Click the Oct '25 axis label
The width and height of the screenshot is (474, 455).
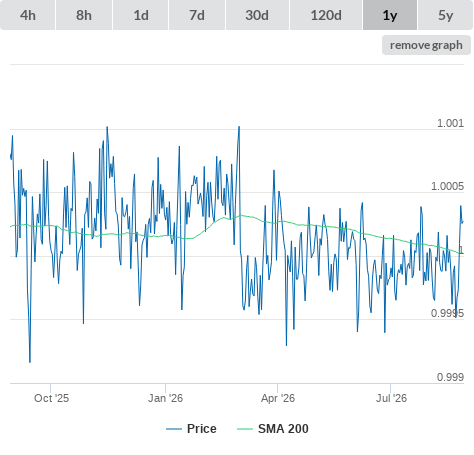pos(51,398)
